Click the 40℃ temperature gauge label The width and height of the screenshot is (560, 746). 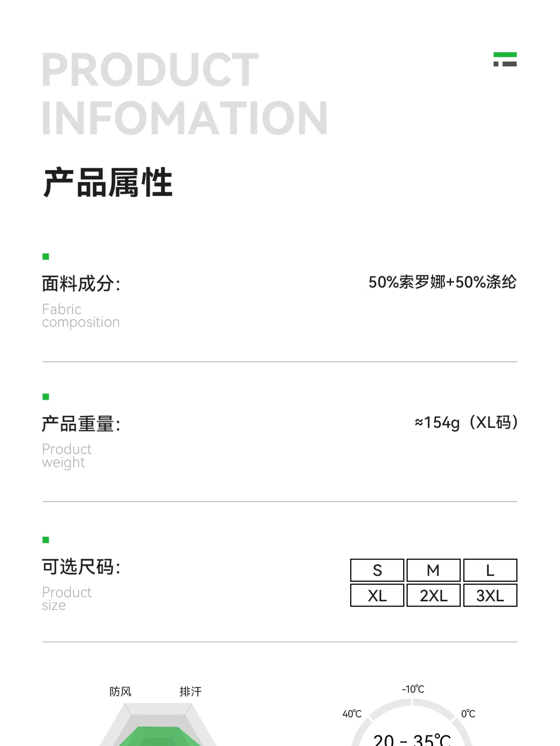(352, 714)
